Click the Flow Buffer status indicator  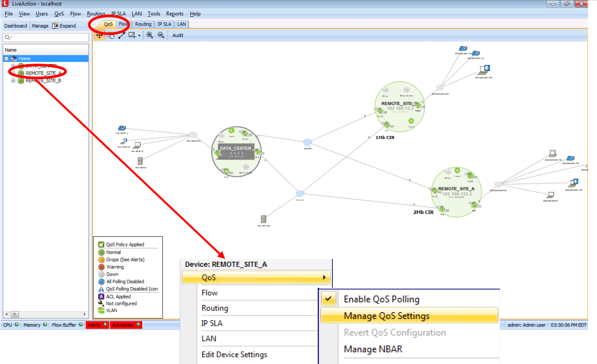tap(67, 325)
